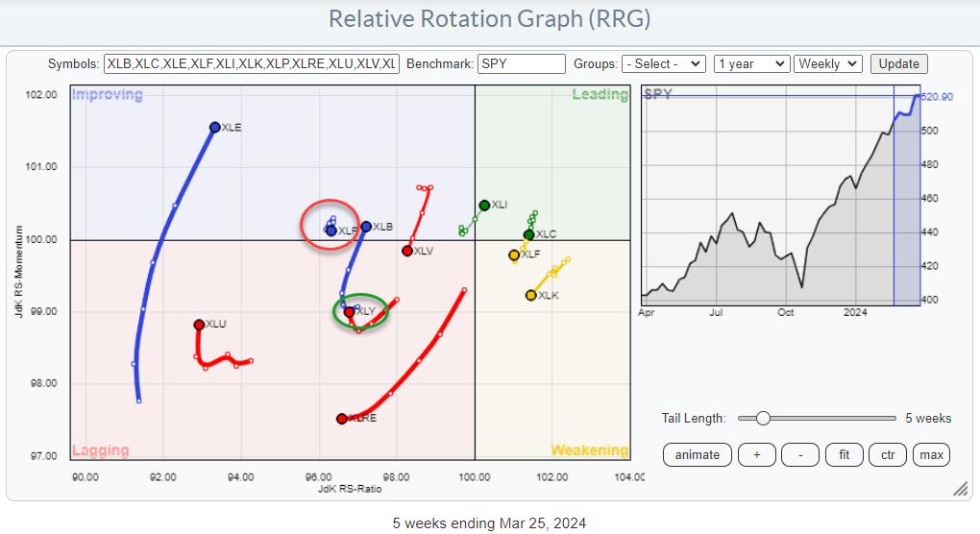980x534 pixels.
Task: Click the plus zoom-in button
Action: [755, 454]
